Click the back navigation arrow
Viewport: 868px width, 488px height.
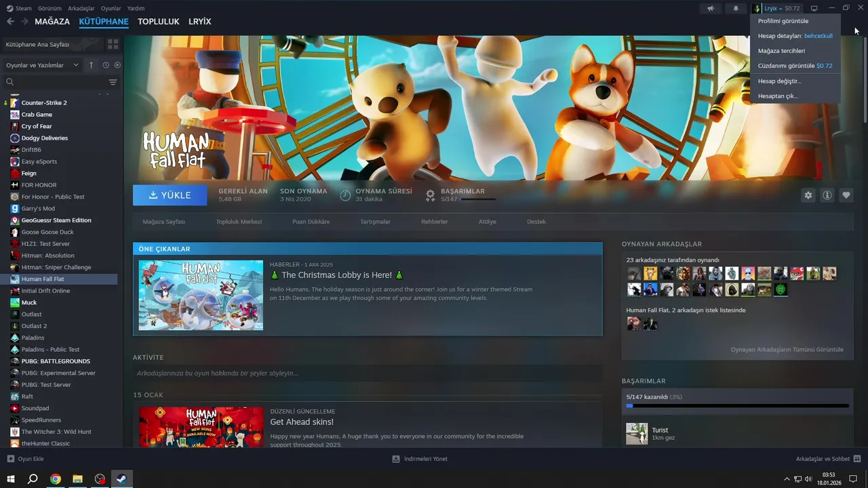[x=10, y=22]
